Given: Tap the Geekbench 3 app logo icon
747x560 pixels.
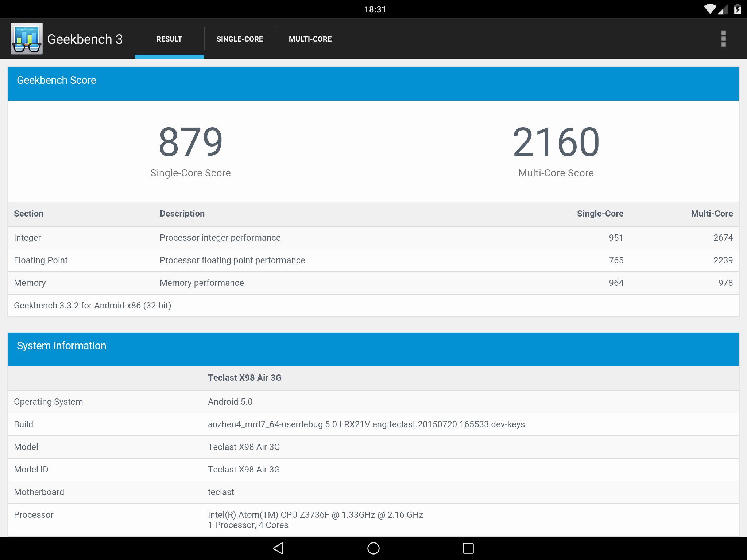Looking at the screenshot, I should 27,39.
